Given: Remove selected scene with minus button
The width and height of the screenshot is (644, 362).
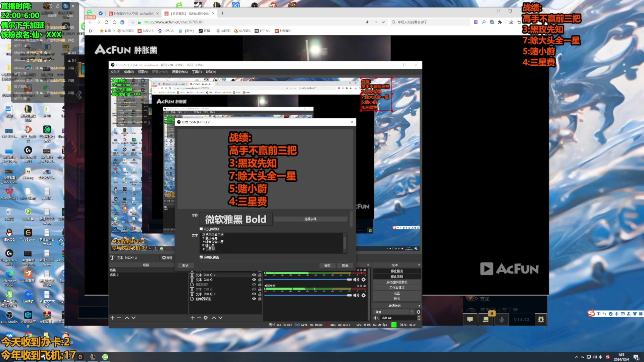Looking at the screenshot, I should (x=119, y=318).
